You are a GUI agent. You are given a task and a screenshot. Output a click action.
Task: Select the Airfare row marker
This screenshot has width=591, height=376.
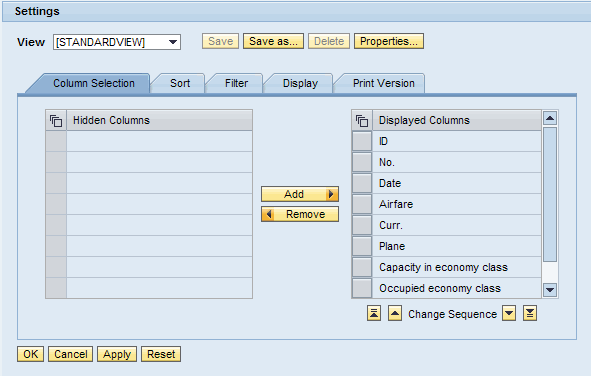362,204
